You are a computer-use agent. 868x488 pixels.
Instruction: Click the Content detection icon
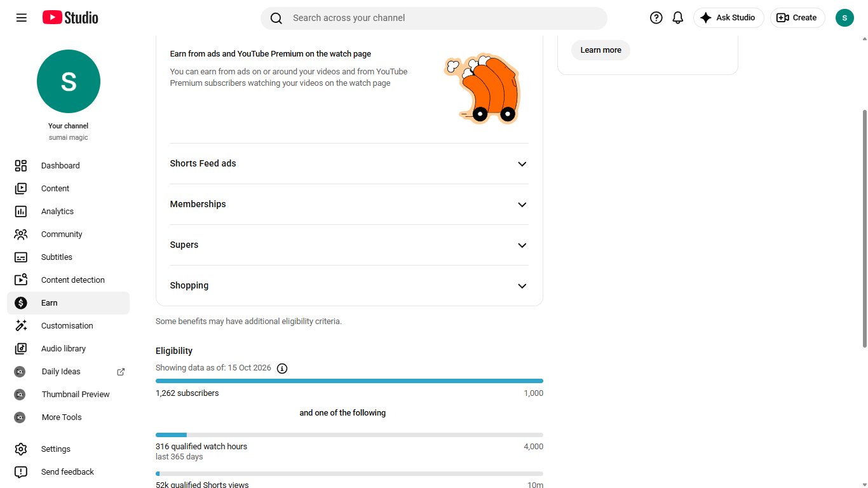21,280
